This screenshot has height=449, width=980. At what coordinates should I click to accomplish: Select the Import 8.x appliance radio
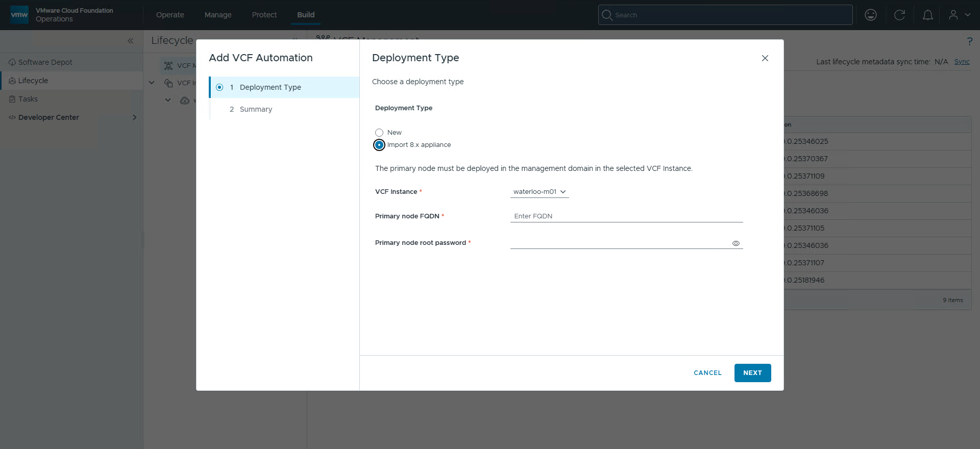(x=379, y=145)
